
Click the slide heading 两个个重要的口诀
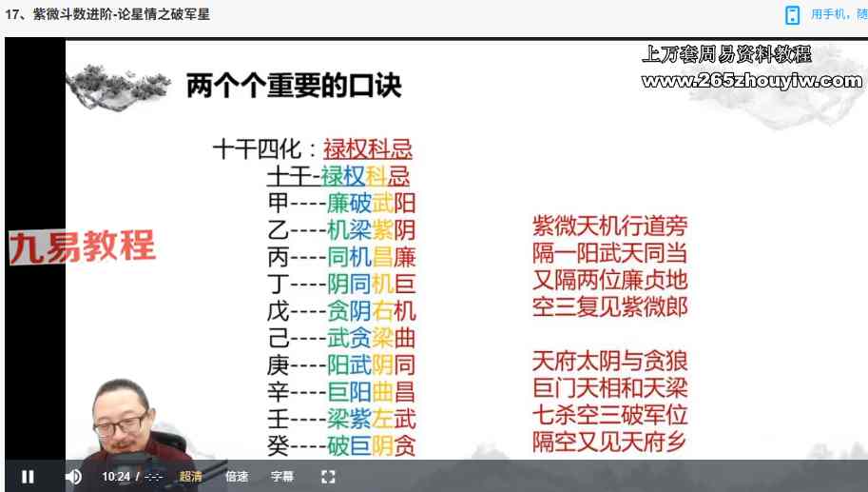(x=293, y=86)
